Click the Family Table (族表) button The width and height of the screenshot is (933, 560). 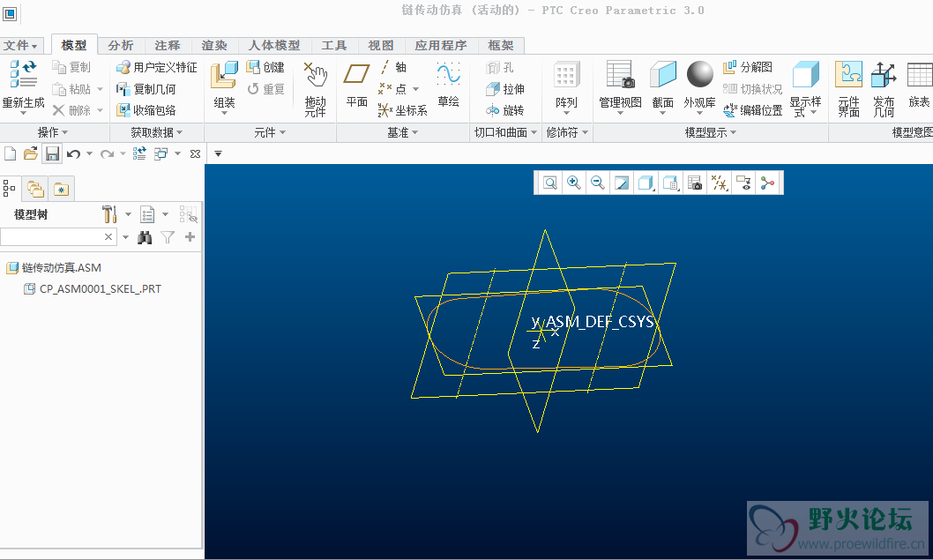(x=919, y=84)
